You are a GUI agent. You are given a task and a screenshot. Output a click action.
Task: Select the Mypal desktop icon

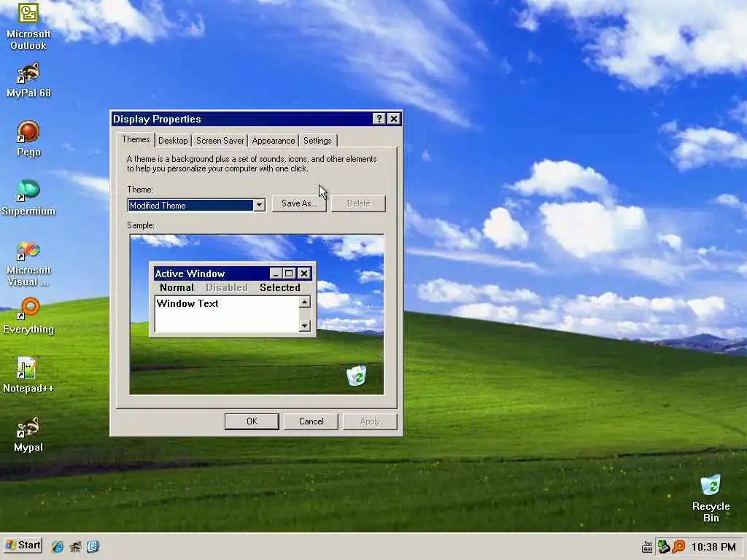[28, 434]
